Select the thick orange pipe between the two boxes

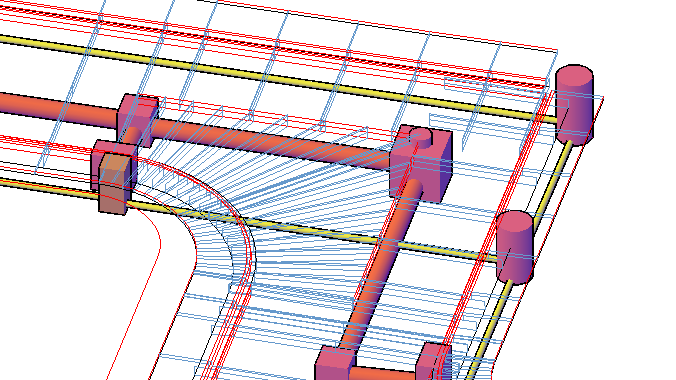(x=272, y=144)
